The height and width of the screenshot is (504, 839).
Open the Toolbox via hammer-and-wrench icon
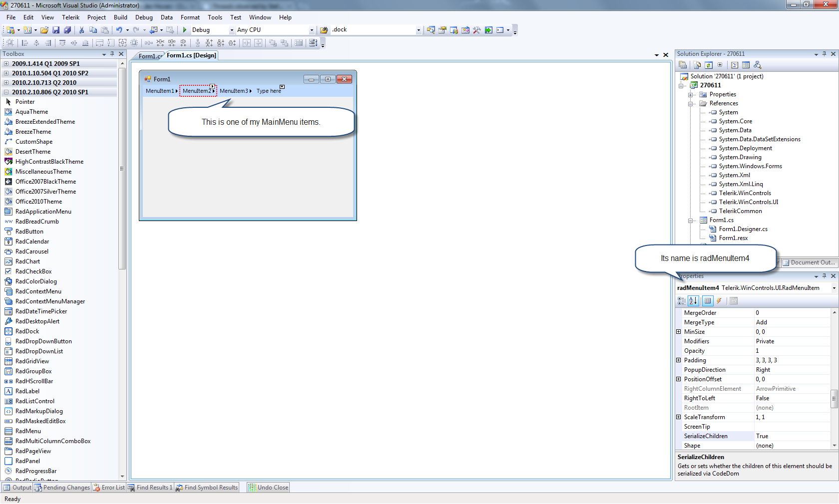477,30
